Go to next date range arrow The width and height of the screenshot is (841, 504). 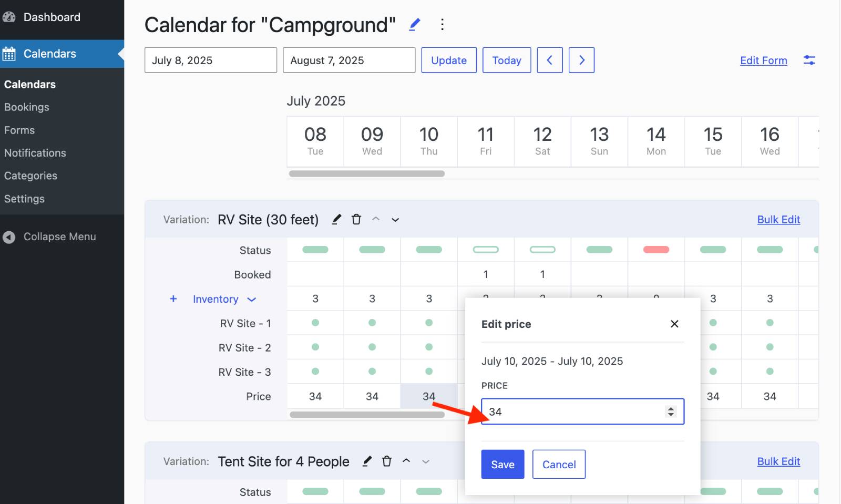(581, 60)
